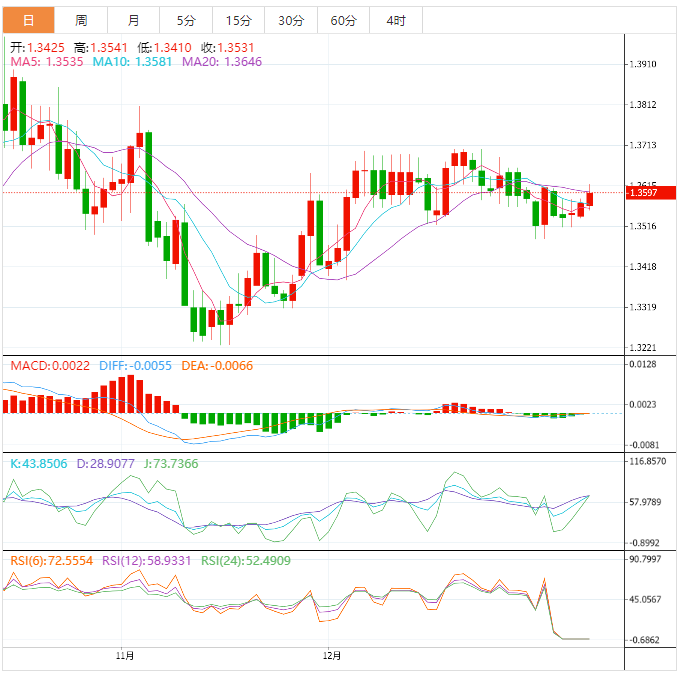This screenshot has height=674, width=680.
Task: Click the RSI(6) 72.5554 label
Action: 52,561
